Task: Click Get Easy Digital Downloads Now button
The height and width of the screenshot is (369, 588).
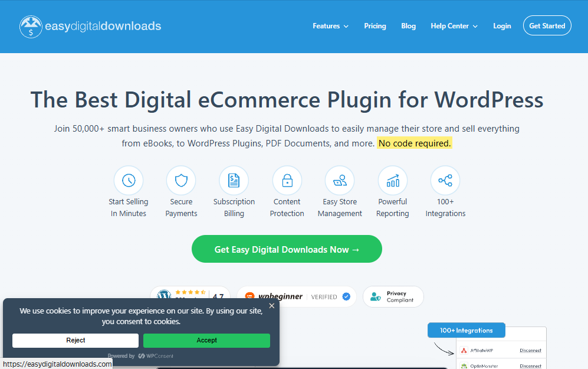Action: [287, 249]
